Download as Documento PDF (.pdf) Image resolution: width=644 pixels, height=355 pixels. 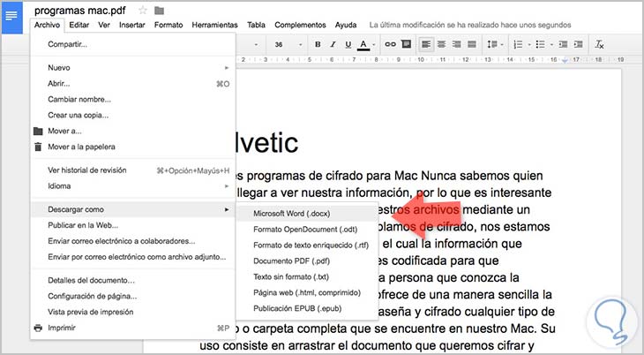pos(307,261)
